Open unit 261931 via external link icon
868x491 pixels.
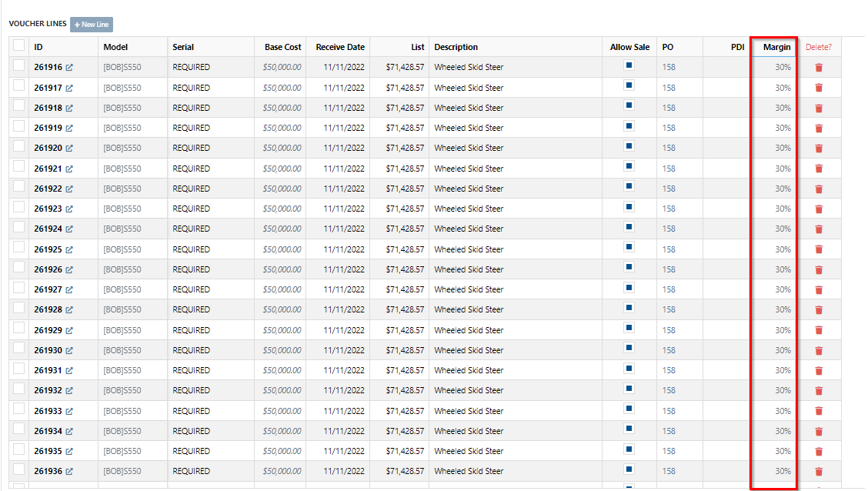pos(69,370)
